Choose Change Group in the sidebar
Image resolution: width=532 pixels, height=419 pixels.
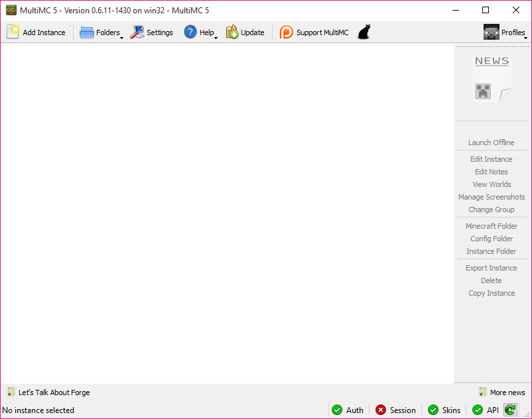(x=492, y=209)
